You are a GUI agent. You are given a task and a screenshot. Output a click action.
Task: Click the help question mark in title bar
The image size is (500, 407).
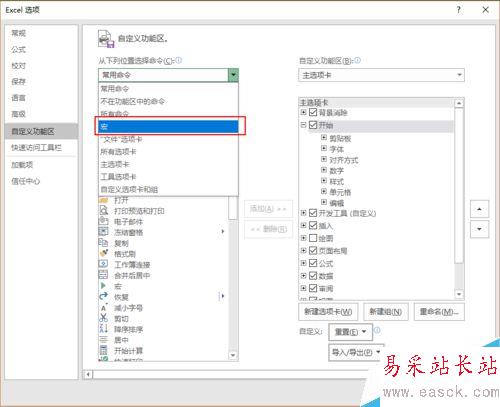point(459,10)
